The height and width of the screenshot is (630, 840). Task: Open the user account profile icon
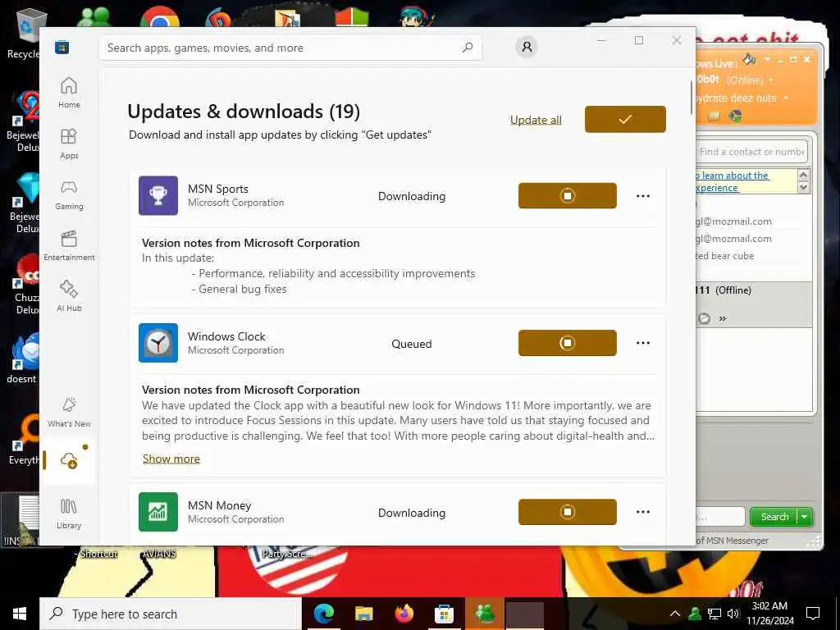pos(527,47)
